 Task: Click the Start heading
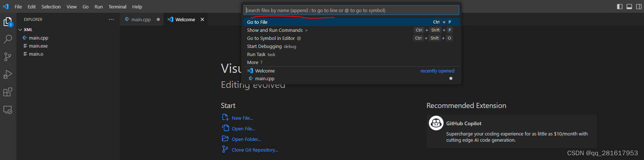228,105
